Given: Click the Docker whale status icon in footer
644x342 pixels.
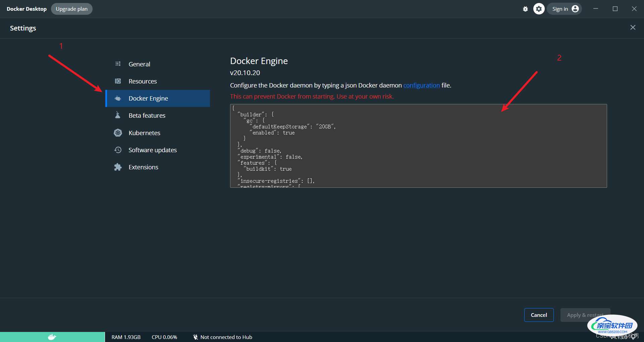Looking at the screenshot, I should [52, 337].
